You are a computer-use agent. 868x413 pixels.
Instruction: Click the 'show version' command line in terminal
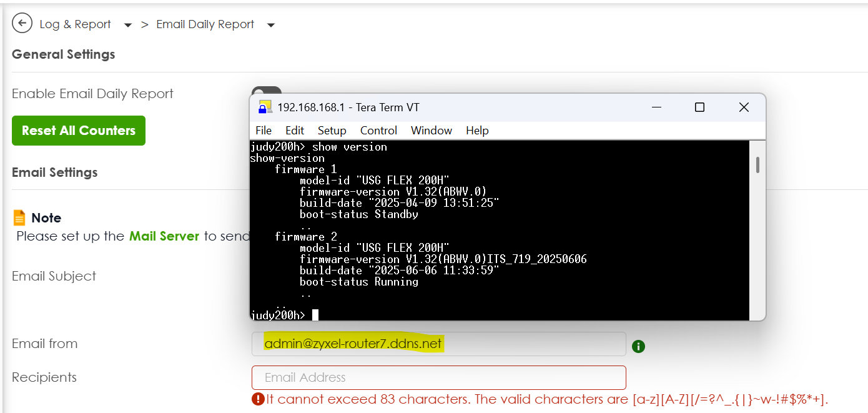click(x=318, y=147)
